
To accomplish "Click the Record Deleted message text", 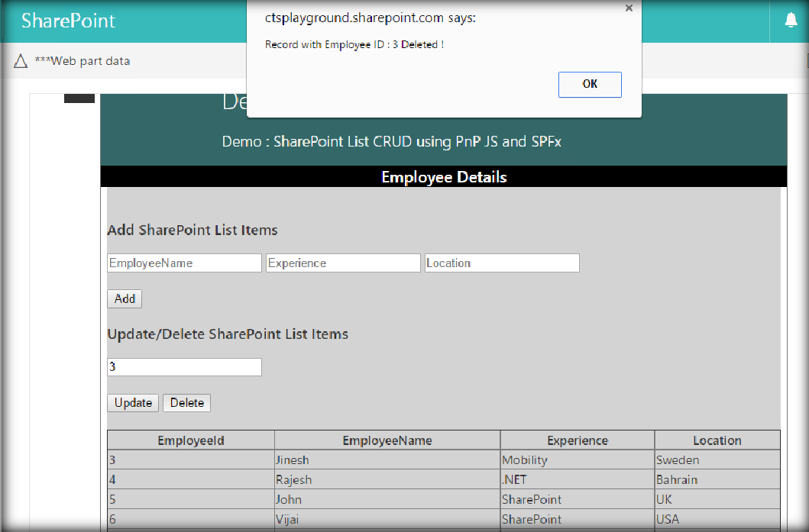I will (x=354, y=45).
